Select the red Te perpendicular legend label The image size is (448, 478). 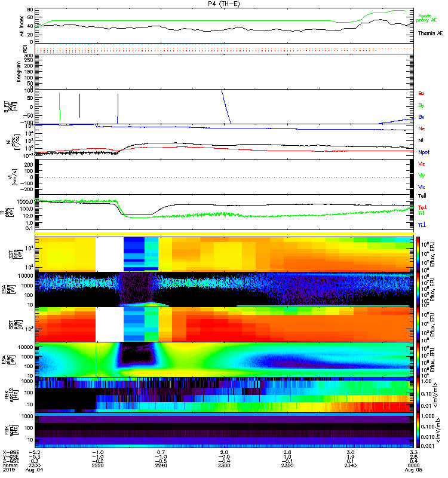(x=422, y=207)
